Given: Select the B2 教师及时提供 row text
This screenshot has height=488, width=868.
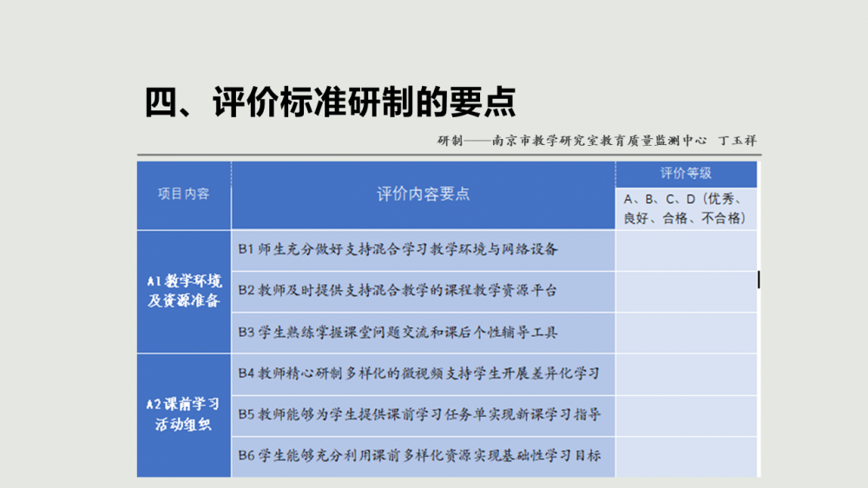Looking at the screenshot, I should click(398, 291).
